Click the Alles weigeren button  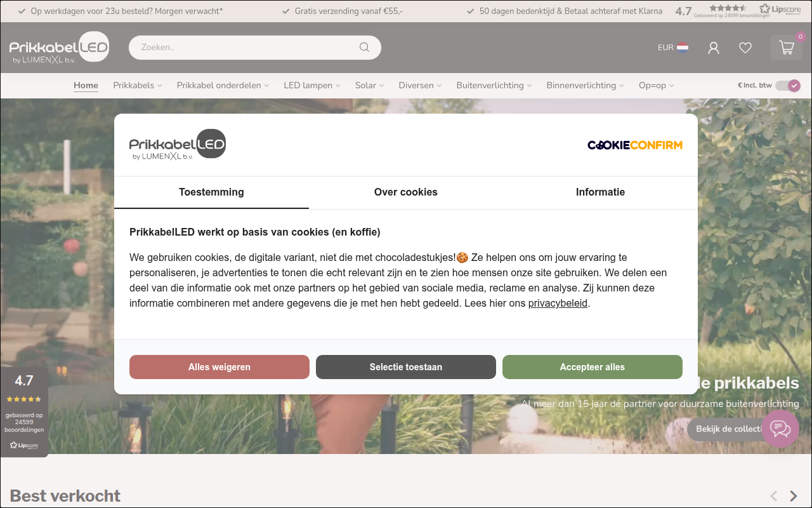tap(219, 367)
